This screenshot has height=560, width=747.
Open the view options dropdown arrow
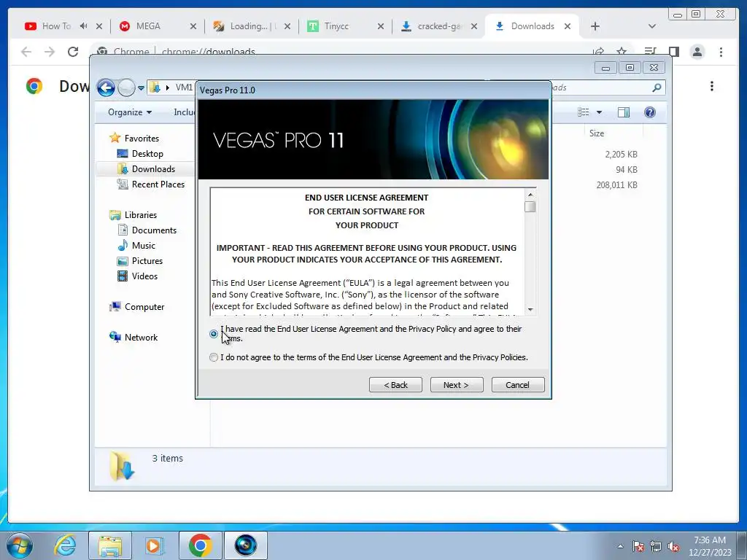(x=600, y=112)
